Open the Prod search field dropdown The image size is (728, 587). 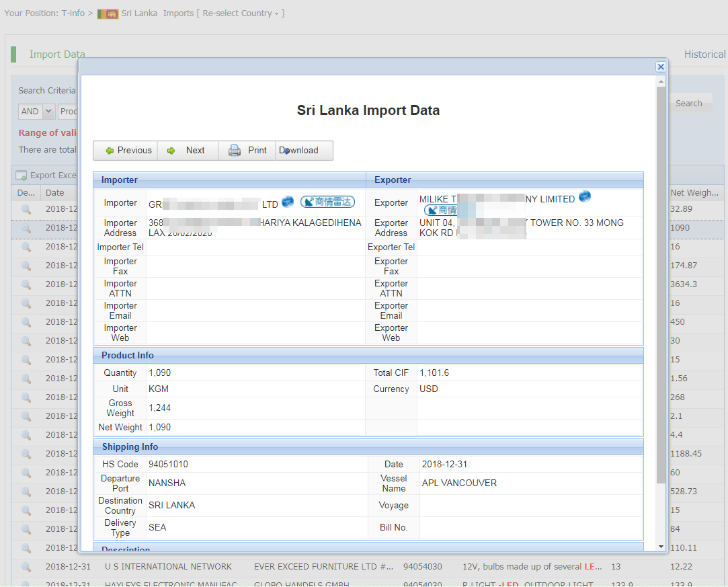coord(68,112)
